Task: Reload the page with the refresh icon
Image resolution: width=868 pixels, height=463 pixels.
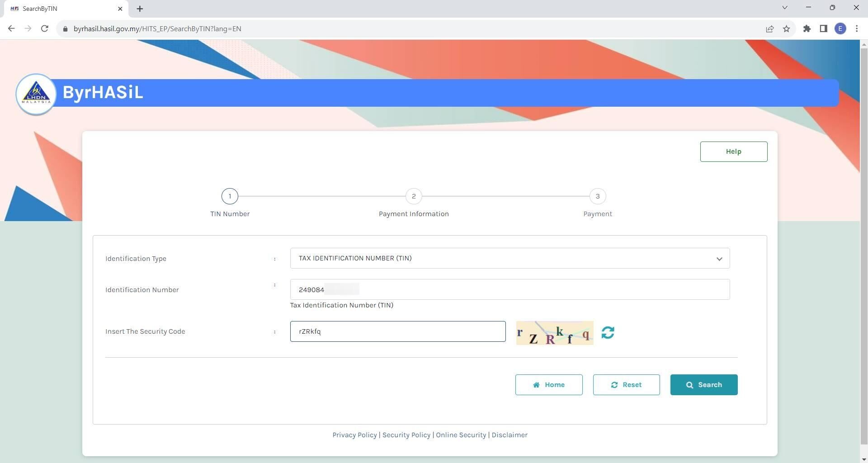Action: click(x=44, y=28)
